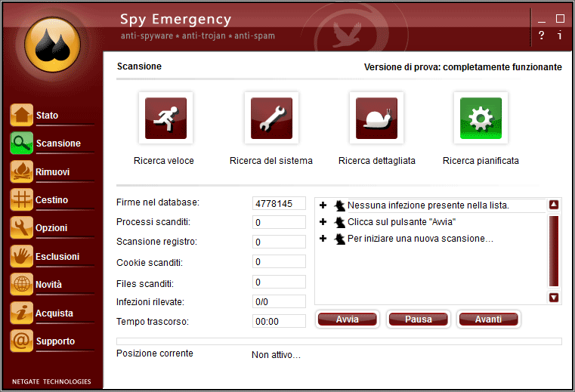Open the Esclusioni hand icon
Image resolution: width=575 pixels, height=392 pixels.
22,256
